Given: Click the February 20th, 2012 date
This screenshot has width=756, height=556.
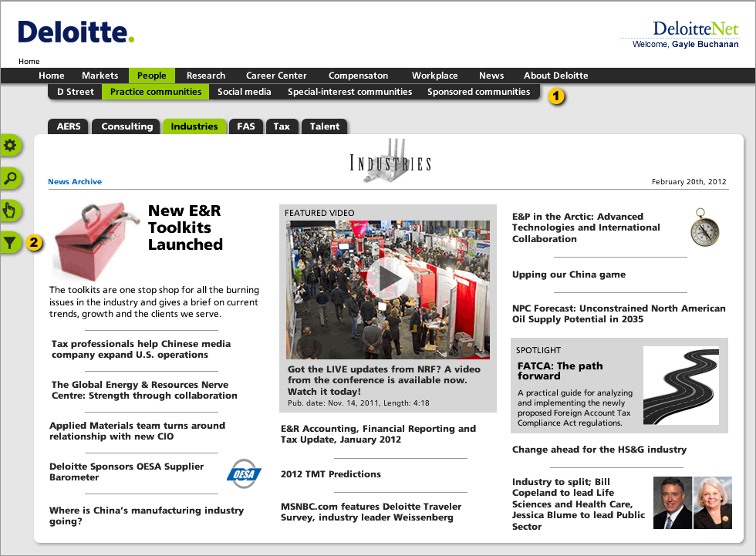Looking at the screenshot, I should coord(689,182).
